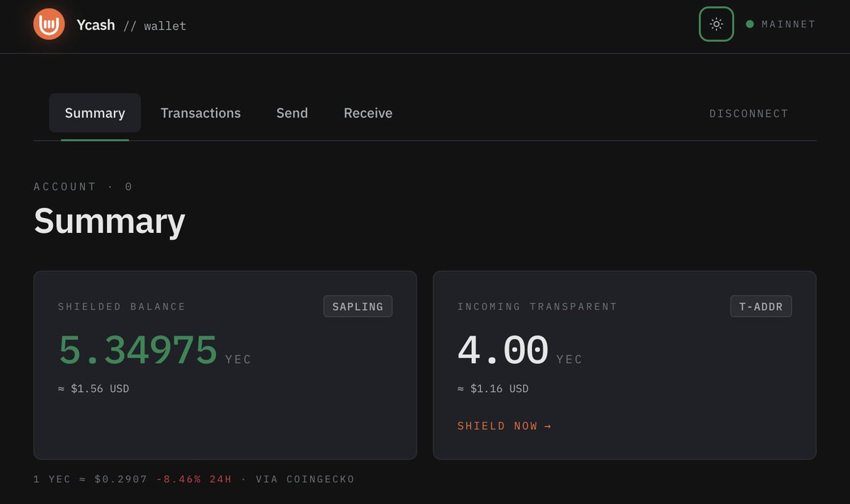Click the Summary page heading
Image resolution: width=850 pixels, height=504 pixels.
(110, 221)
